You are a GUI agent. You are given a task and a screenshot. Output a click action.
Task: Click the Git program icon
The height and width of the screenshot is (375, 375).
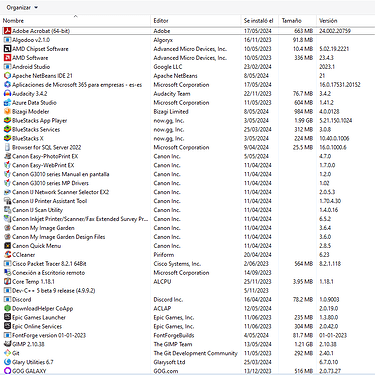tap(7, 353)
